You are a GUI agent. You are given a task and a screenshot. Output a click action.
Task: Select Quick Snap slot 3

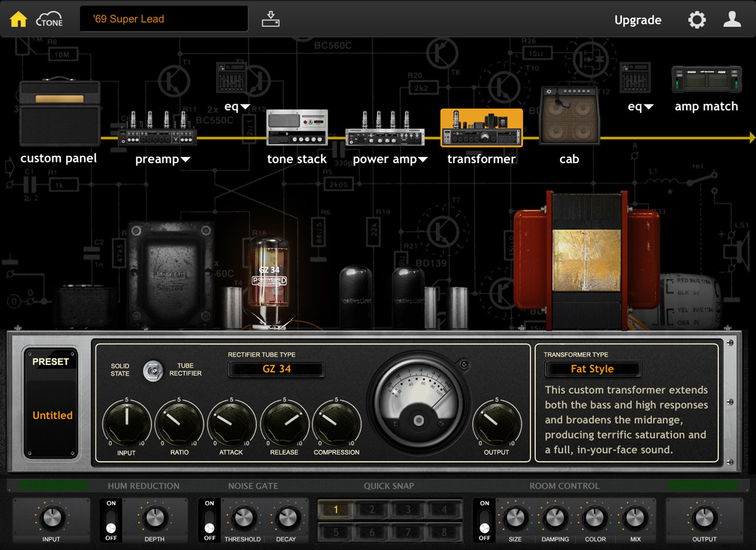pos(408,509)
